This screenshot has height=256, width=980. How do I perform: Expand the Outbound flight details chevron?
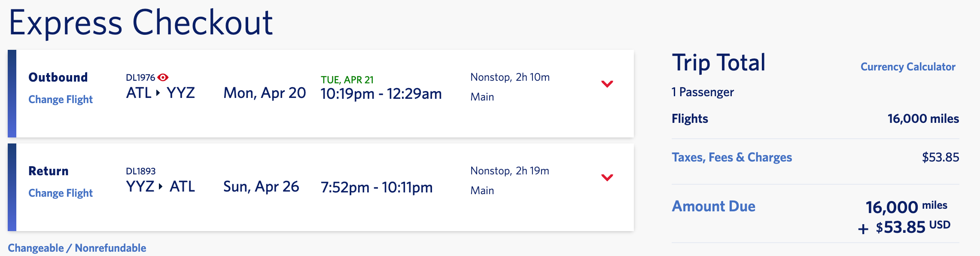point(607,84)
